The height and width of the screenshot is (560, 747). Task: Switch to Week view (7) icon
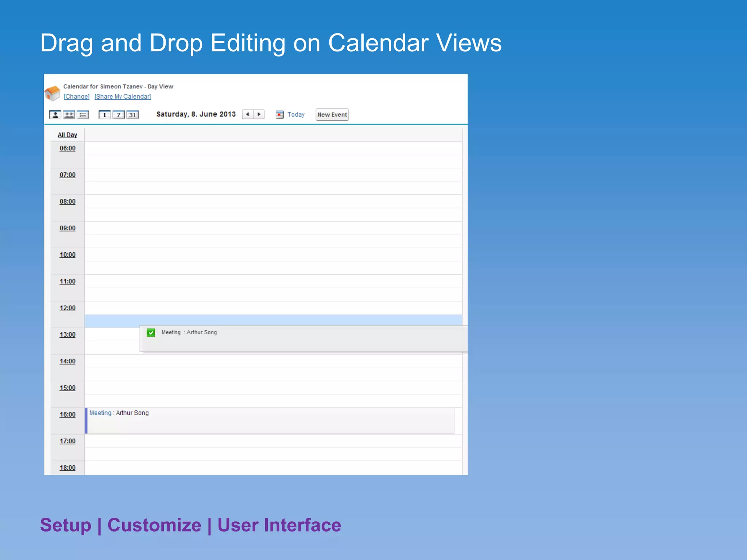tap(119, 115)
